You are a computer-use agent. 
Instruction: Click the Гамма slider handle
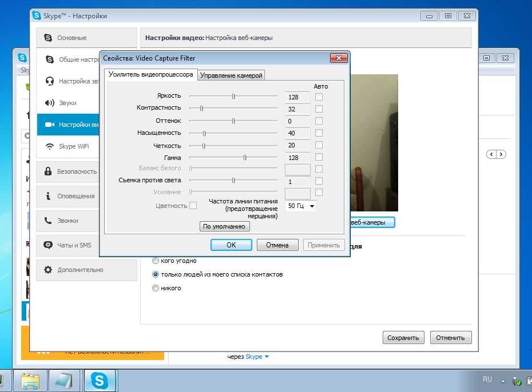coord(245,158)
